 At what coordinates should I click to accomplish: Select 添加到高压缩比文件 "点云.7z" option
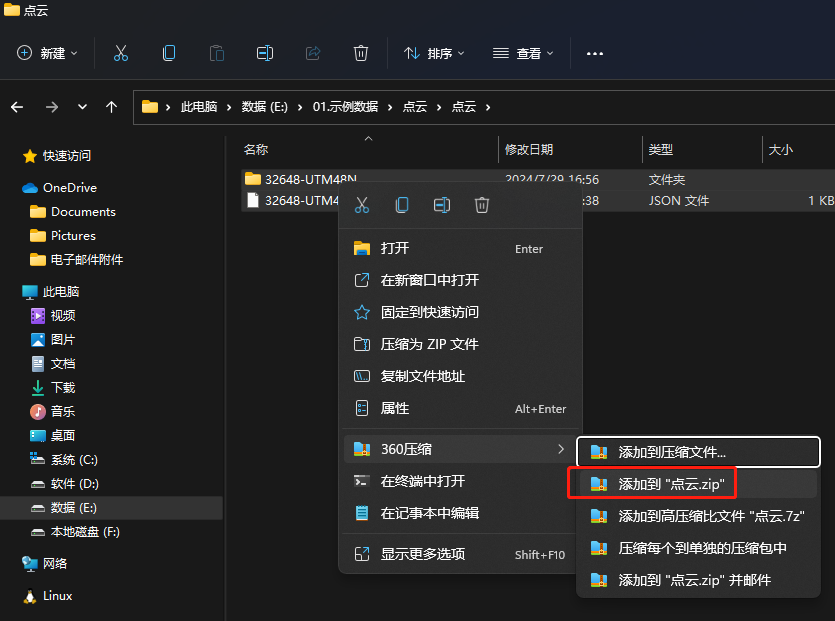click(711, 516)
